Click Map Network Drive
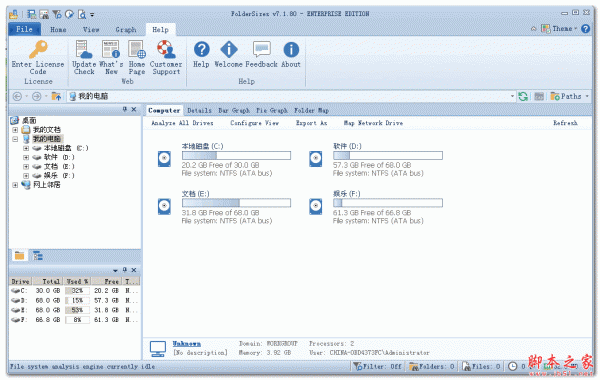This screenshot has width=600, height=380. 373,123
